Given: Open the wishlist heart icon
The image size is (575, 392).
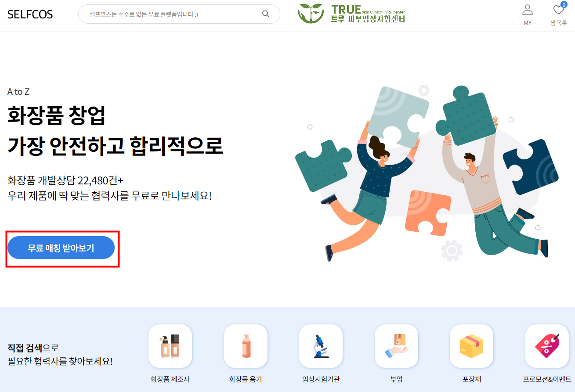Looking at the screenshot, I should (558, 10).
